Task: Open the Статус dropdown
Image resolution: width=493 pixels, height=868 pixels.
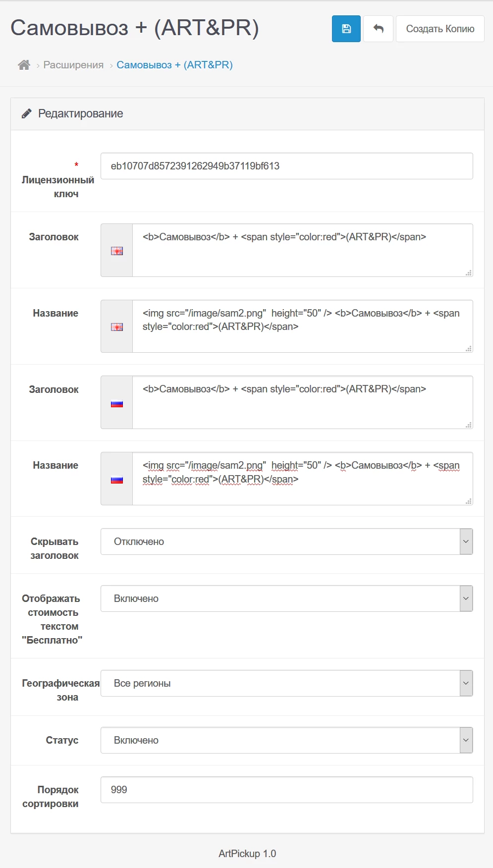Action: click(x=287, y=740)
